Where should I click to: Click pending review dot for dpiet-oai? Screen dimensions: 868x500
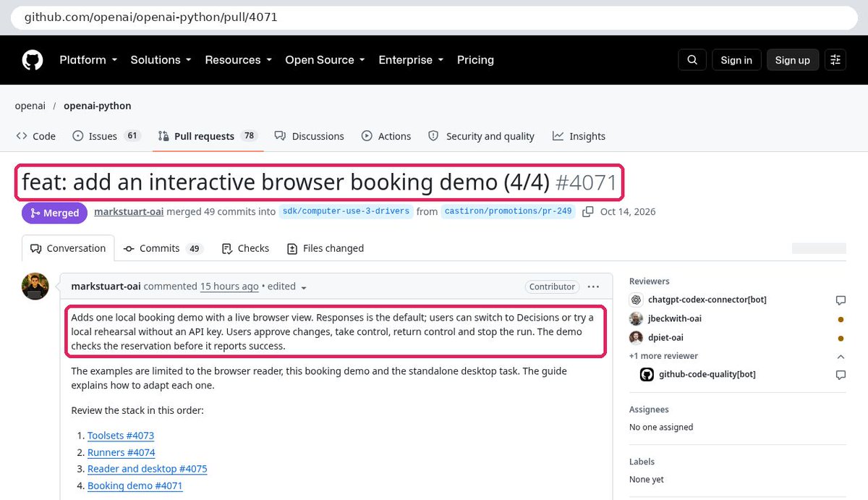pos(841,338)
